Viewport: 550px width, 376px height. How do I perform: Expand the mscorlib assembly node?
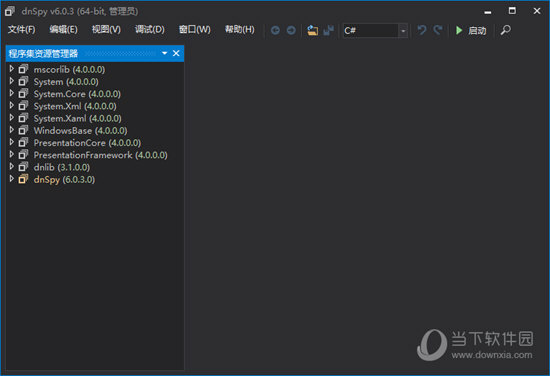12,69
